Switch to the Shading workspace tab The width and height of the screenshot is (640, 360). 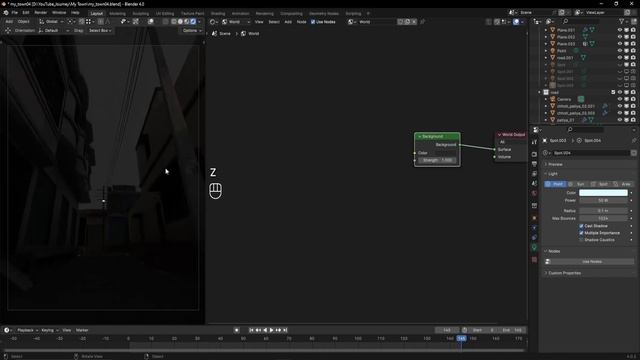coord(218,13)
